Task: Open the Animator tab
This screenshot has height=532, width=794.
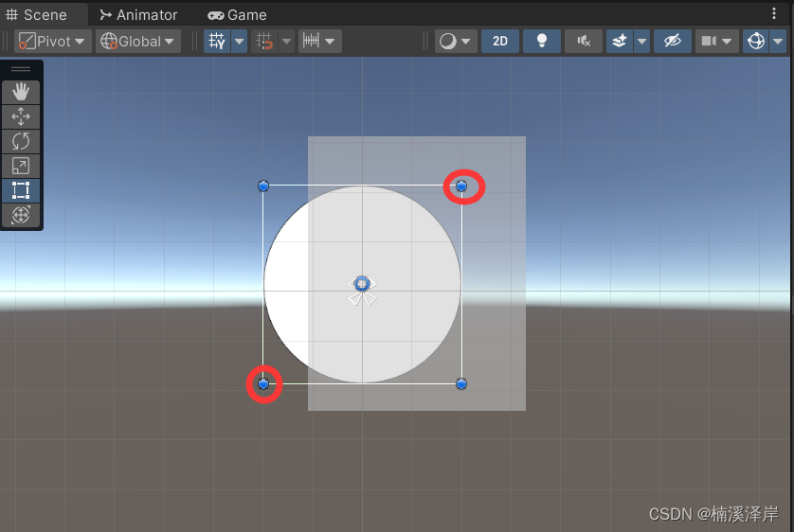Action: (x=138, y=14)
